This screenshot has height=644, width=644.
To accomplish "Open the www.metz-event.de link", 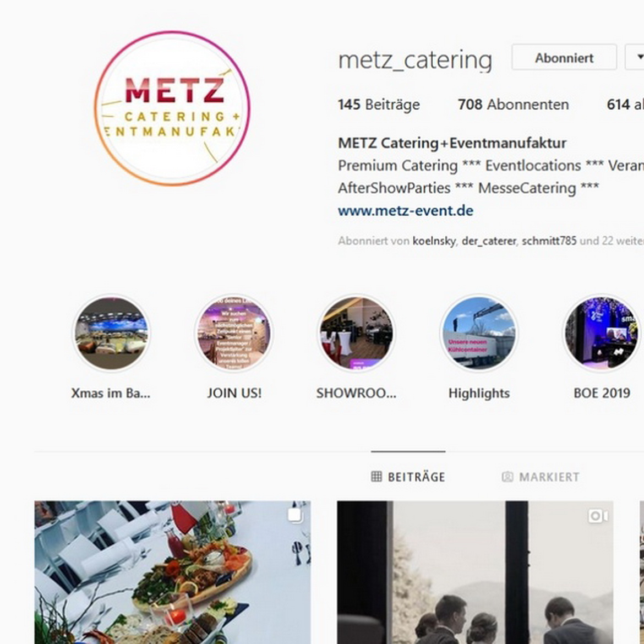I will [405, 211].
